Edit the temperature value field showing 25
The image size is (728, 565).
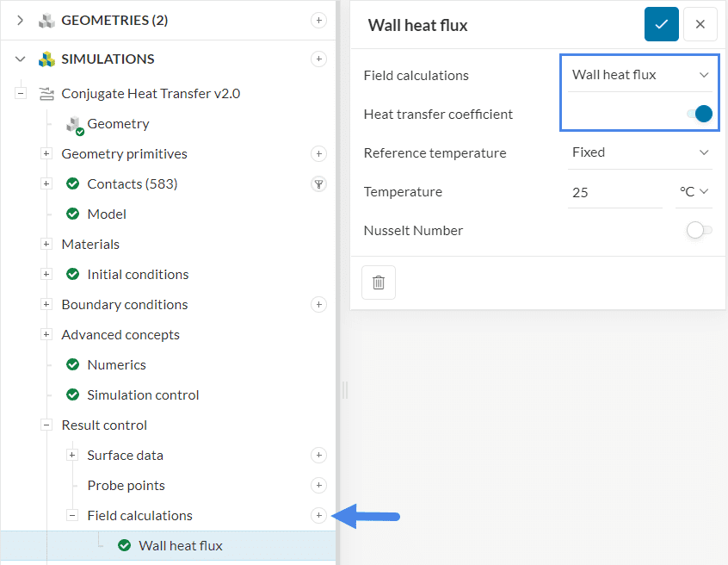602,191
